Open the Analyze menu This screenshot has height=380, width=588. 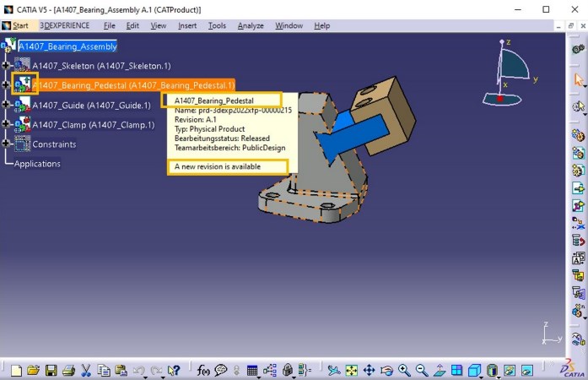point(251,25)
